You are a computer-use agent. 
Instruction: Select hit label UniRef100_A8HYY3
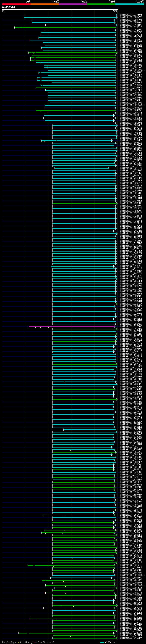pyautogui.click(x=131, y=17)
